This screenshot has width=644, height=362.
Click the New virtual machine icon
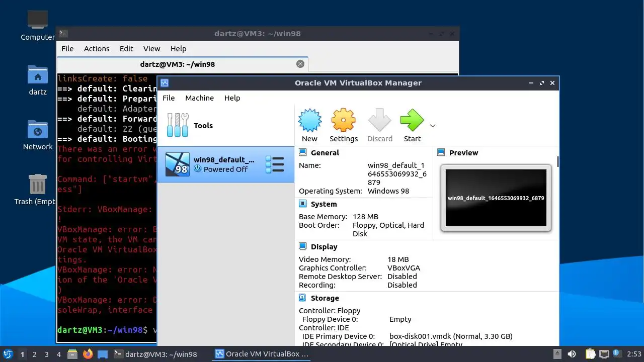[309, 121]
